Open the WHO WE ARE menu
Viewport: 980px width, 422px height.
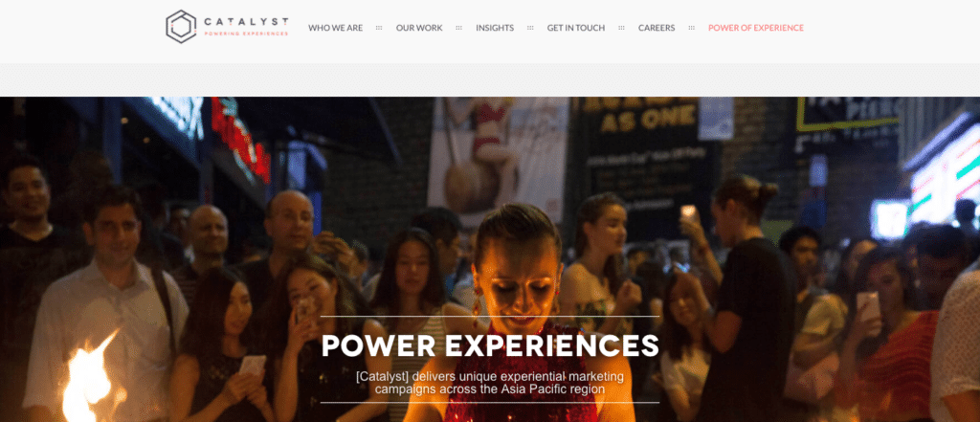pyautogui.click(x=335, y=28)
